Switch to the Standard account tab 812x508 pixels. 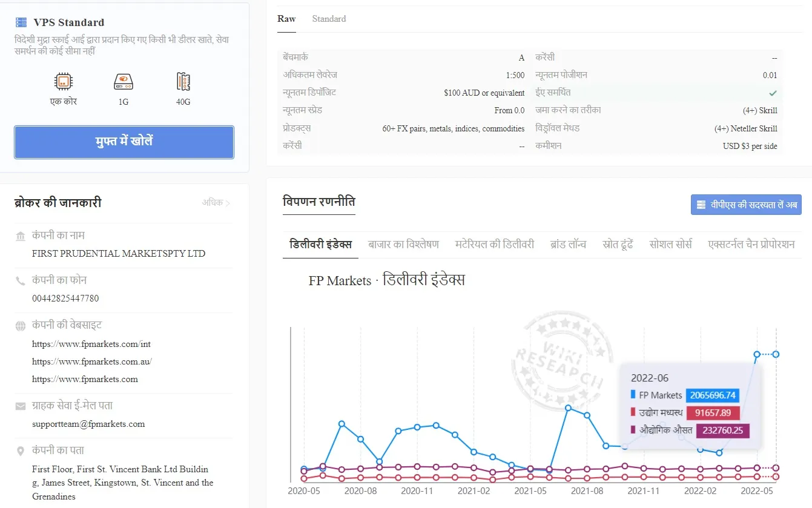(329, 19)
